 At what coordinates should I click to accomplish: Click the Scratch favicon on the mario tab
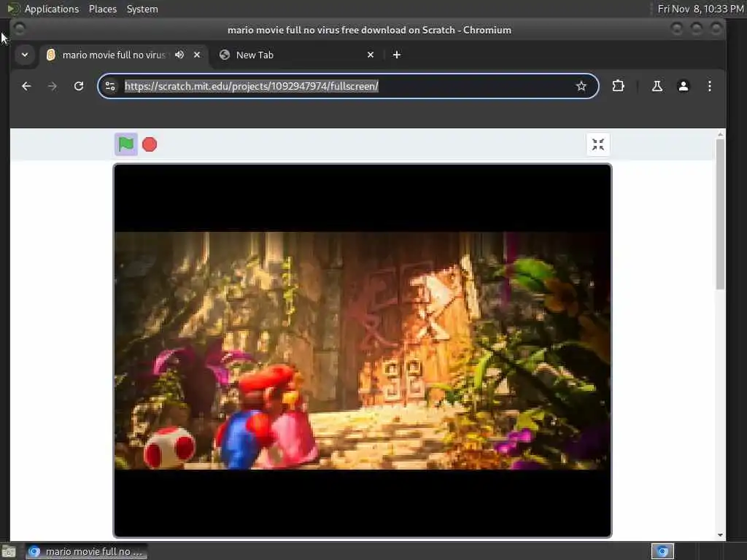coord(51,55)
